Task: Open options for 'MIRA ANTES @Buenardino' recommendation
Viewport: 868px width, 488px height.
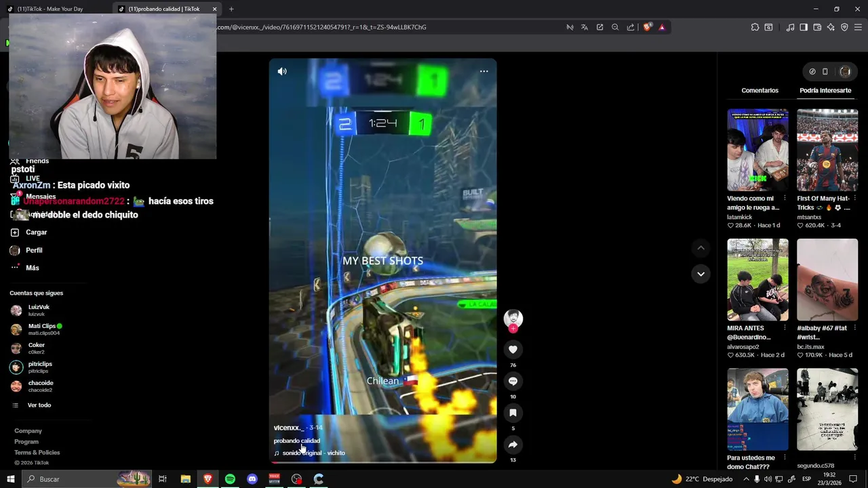Action: click(x=785, y=328)
